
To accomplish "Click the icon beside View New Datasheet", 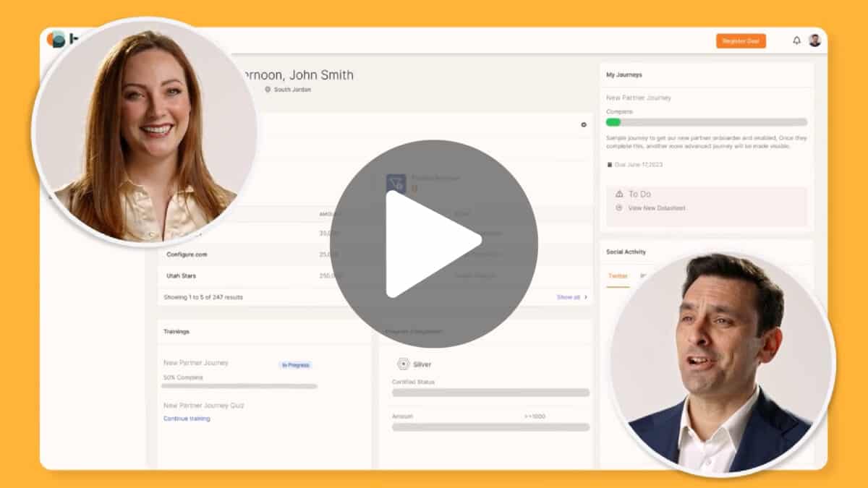I will pos(619,207).
